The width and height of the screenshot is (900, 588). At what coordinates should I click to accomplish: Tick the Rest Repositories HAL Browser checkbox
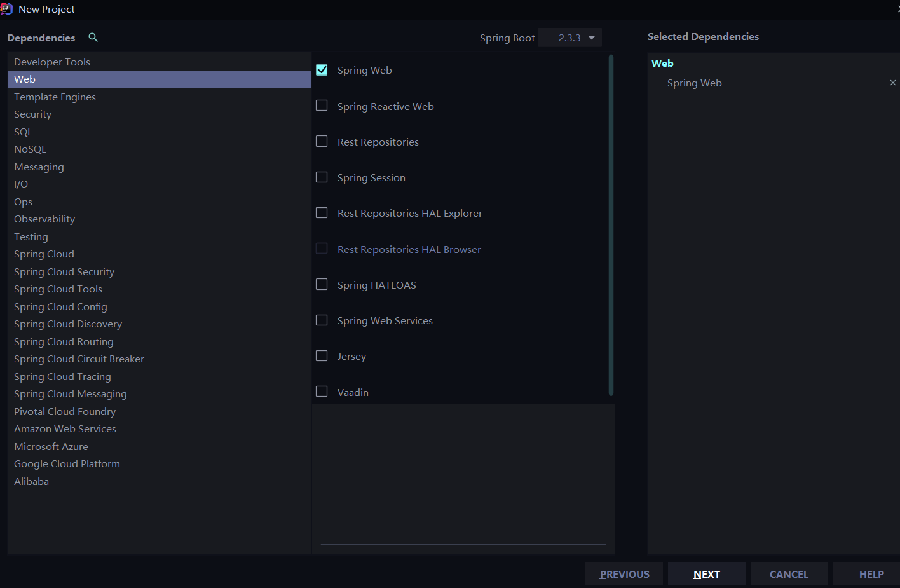pos(322,249)
